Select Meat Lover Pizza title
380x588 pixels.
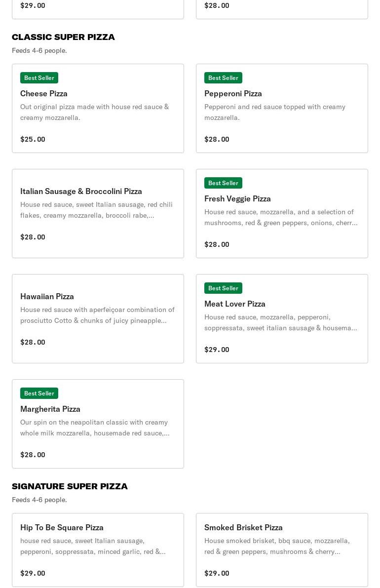234,304
